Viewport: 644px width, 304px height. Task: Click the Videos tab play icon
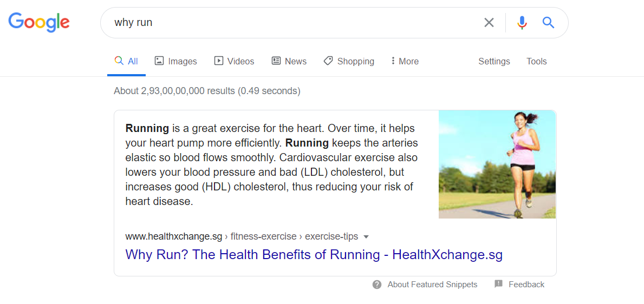(x=219, y=61)
